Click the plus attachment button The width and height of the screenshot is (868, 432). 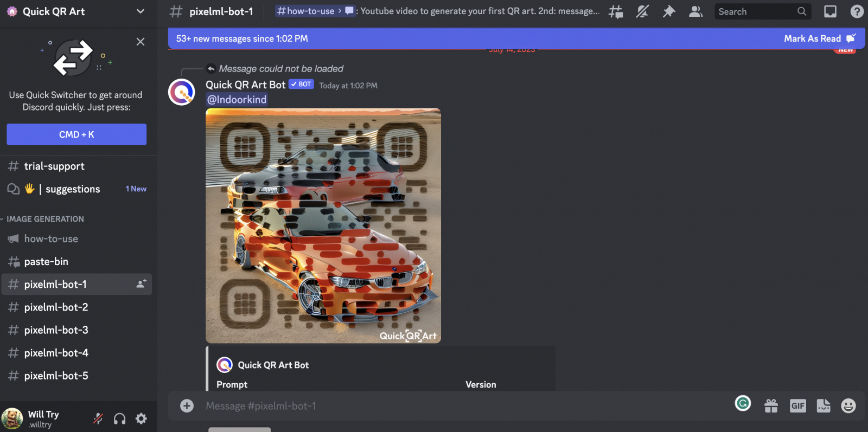187,406
